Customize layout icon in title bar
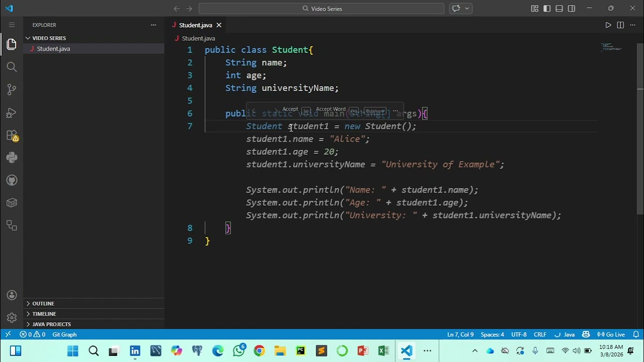The height and width of the screenshot is (362, 644). pyautogui.click(x=534, y=9)
